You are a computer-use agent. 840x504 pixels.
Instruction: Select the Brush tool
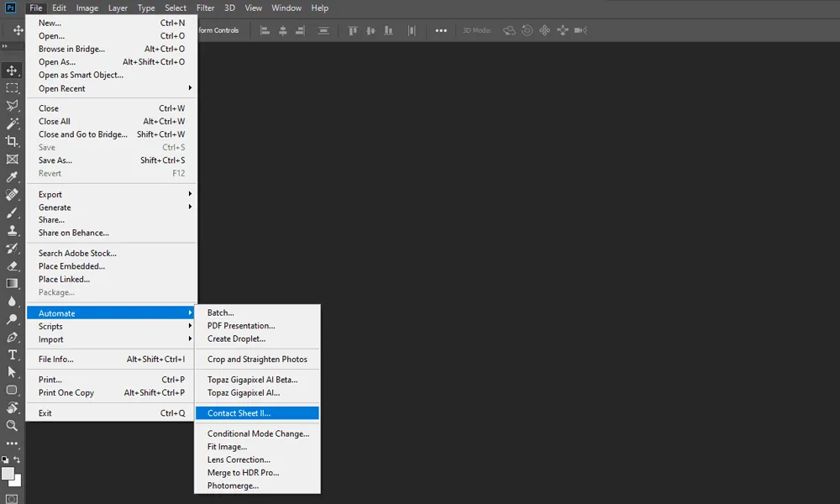click(12, 213)
